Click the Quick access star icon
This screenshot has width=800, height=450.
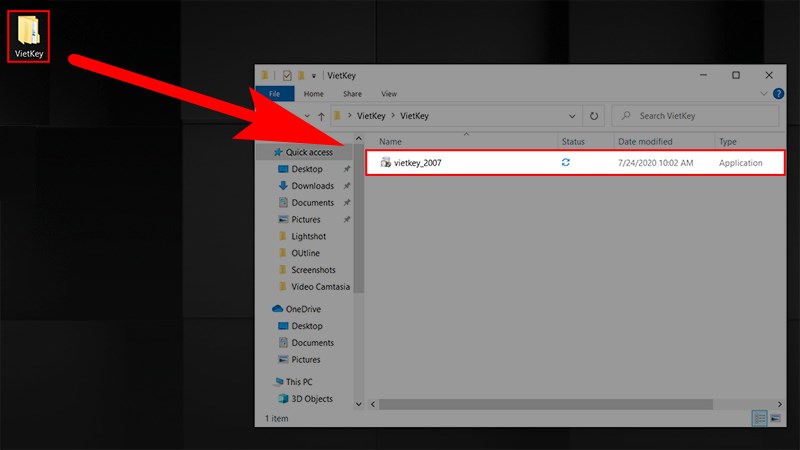(x=278, y=152)
